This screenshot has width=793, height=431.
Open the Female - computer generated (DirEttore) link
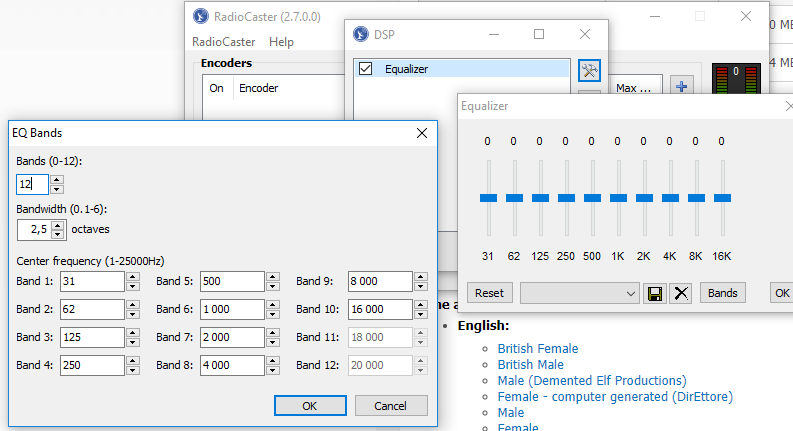coord(615,397)
